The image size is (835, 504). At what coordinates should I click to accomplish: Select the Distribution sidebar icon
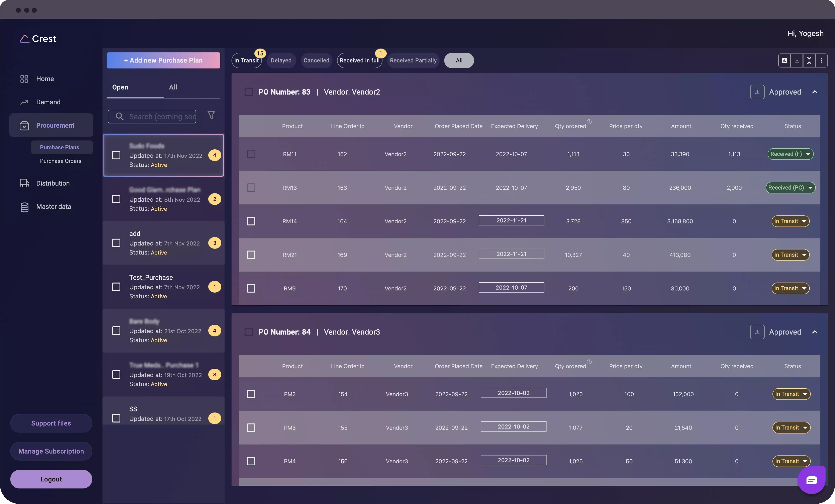tap(24, 183)
